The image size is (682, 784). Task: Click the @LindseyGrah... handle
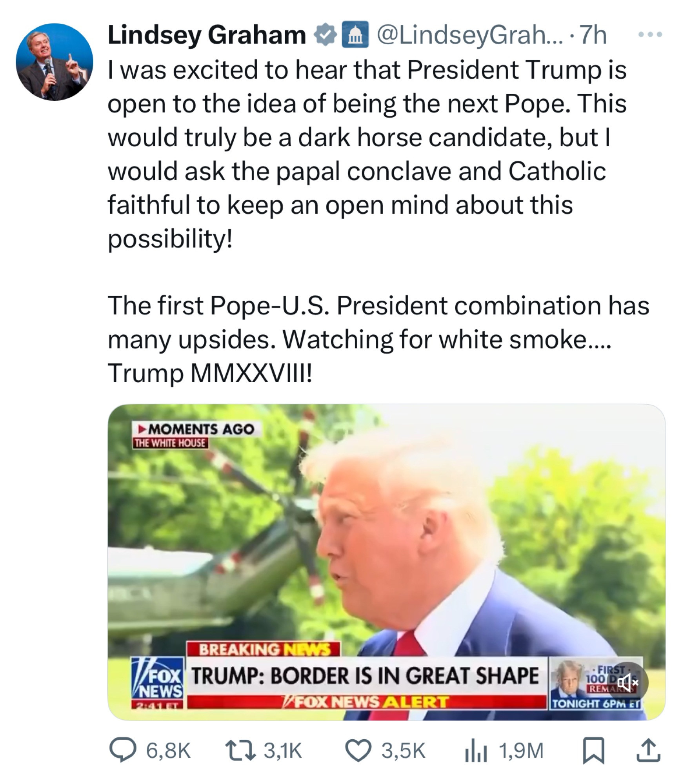pyautogui.click(x=469, y=35)
